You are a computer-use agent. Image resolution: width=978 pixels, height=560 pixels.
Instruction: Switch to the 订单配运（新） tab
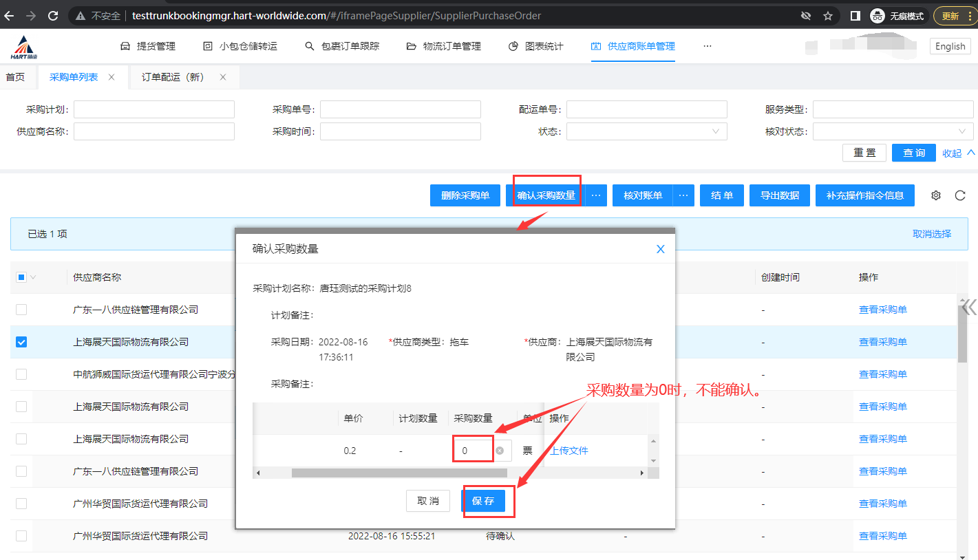(x=173, y=77)
